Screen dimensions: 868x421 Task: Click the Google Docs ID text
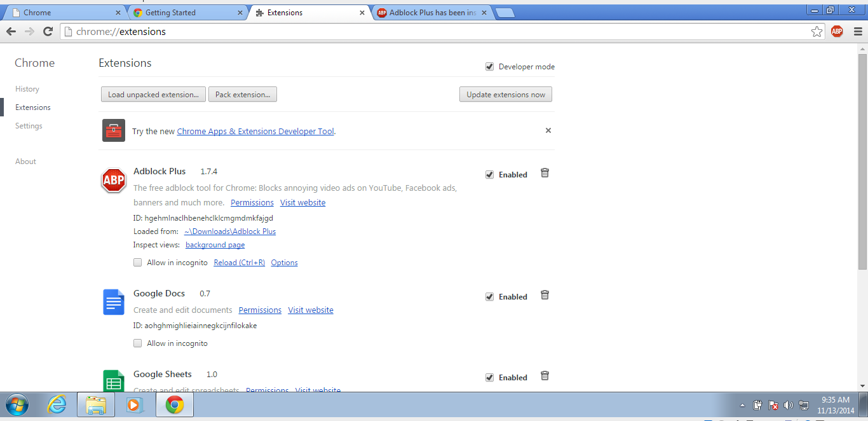(x=195, y=326)
